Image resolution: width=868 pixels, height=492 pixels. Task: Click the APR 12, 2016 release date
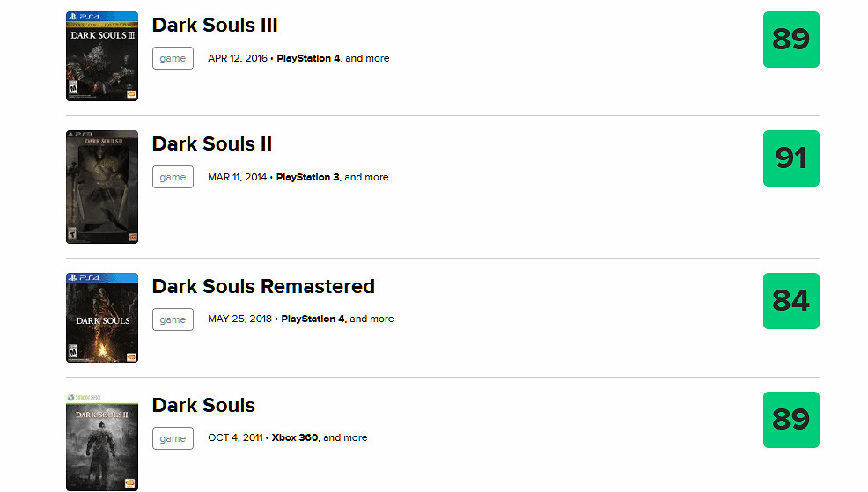[238, 58]
